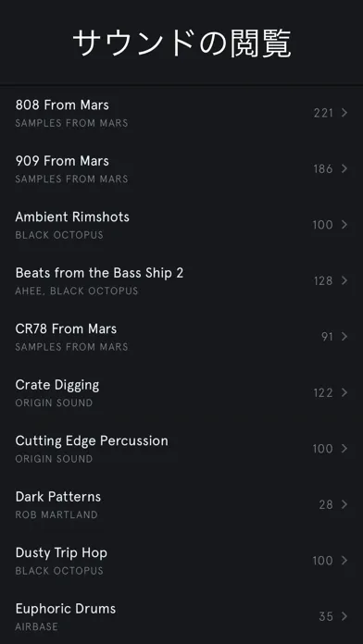Open the Euphoric Drums pack by Airbase

pyautogui.click(x=181, y=616)
